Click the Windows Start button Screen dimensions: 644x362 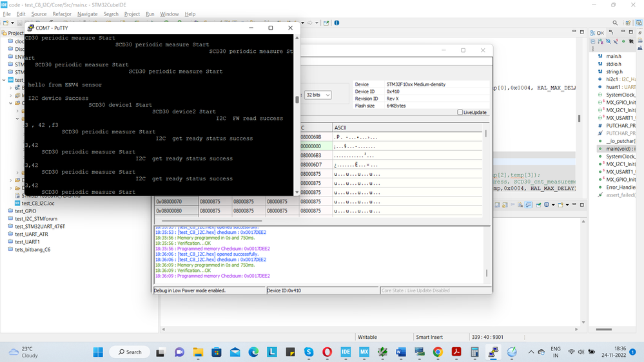tap(98, 352)
